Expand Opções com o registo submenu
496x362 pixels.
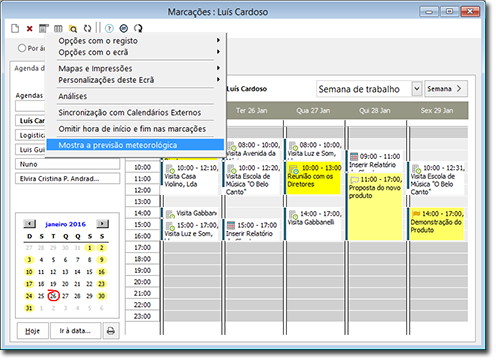point(218,40)
